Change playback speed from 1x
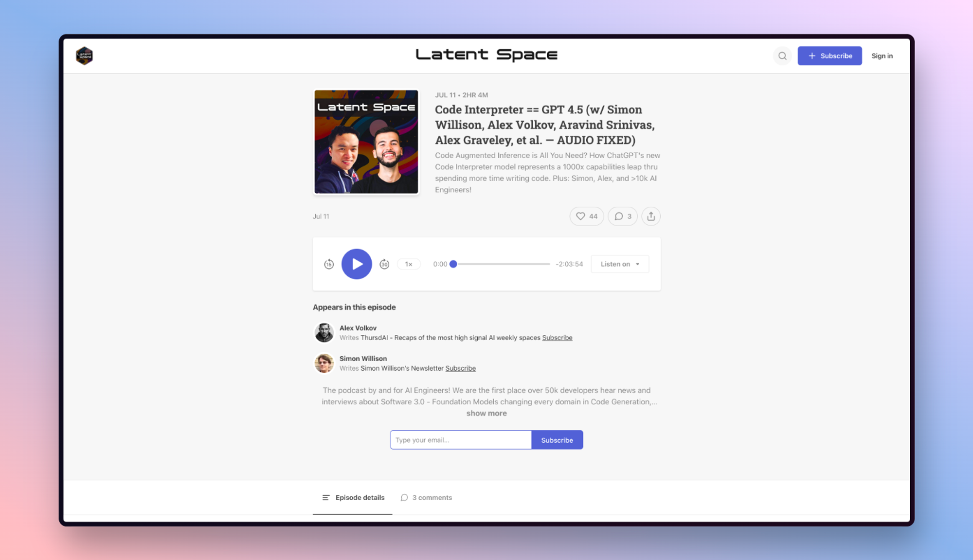The image size is (973, 560). click(x=409, y=264)
